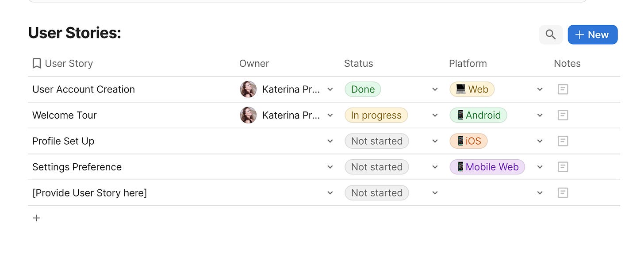This screenshot has width=644, height=254.
Task: Select the purple Mobile Web tag
Action: [x=487, y=167]
